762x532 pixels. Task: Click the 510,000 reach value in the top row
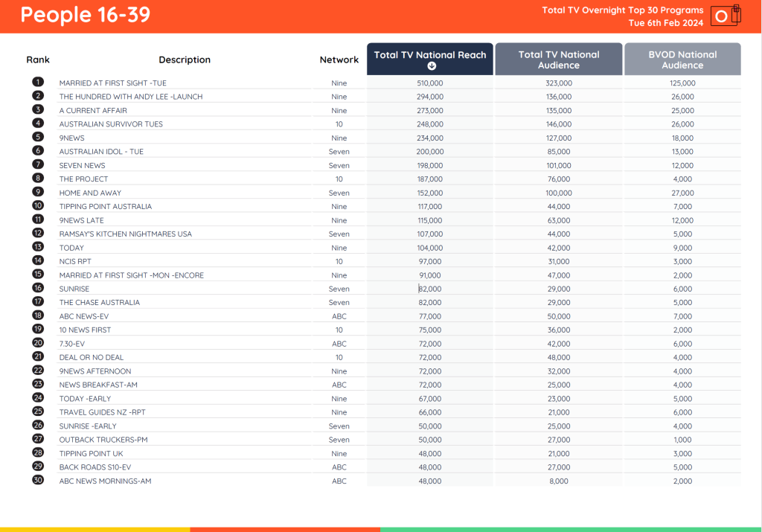(429, 83)
